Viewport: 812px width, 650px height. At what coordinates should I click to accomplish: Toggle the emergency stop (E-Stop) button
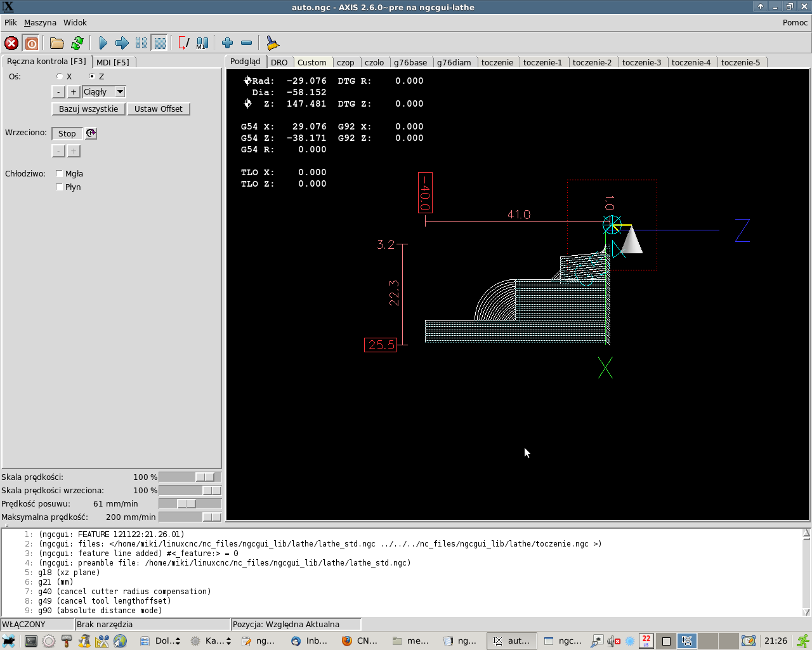(11, 43)
